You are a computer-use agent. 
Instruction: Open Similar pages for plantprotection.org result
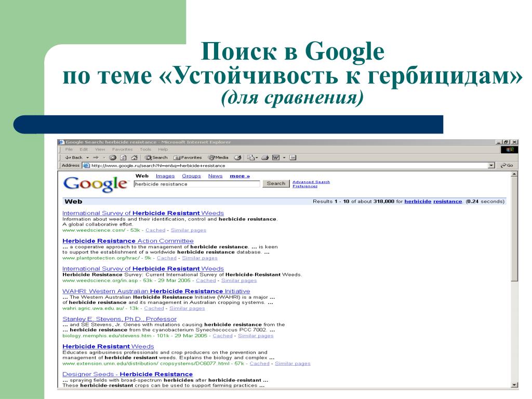click(x=199, y=258)
